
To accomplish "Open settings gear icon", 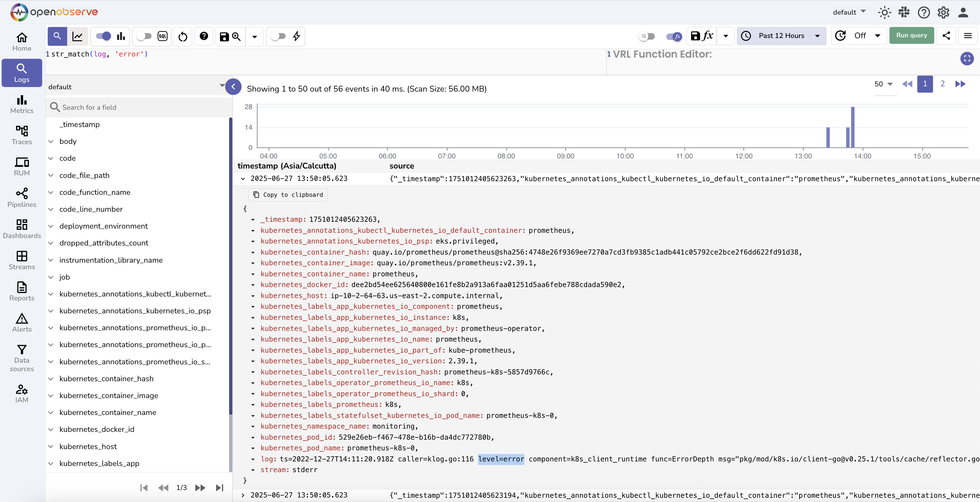I will [943, 12].
